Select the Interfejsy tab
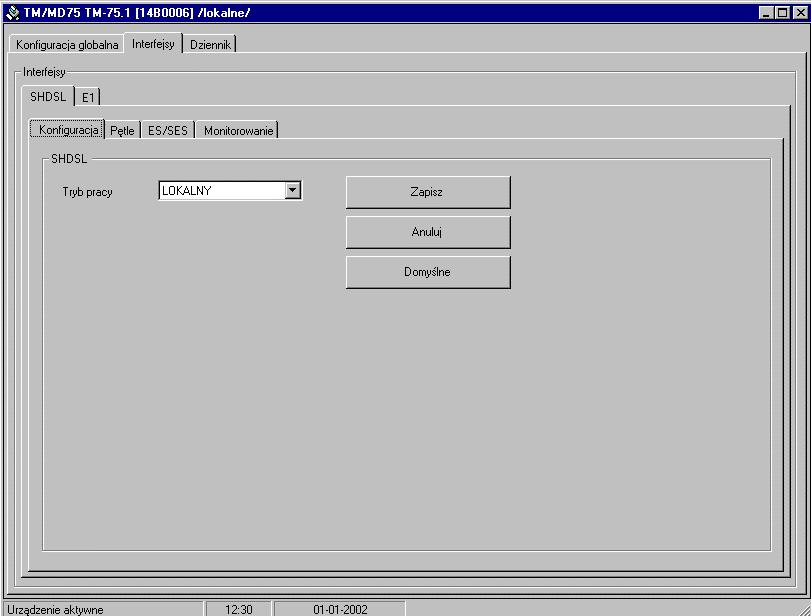The width and height of the screenshot is (811, 616). tap(153, 43)
